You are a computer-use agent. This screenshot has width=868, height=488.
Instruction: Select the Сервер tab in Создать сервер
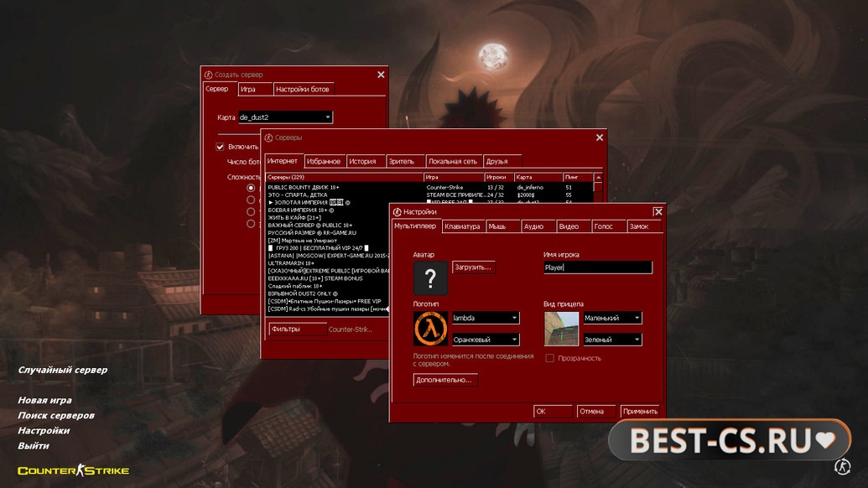(220, 89)
